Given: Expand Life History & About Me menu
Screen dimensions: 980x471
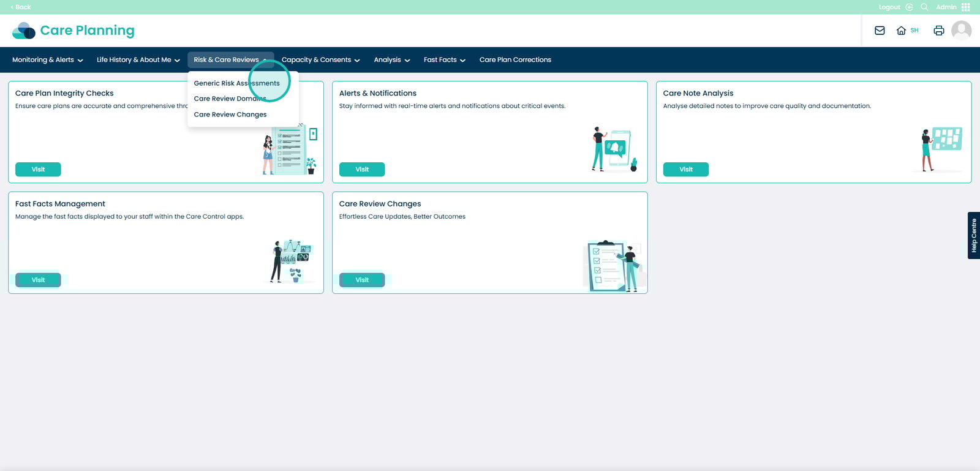Looking at the screenshot, I should point(138,60).
